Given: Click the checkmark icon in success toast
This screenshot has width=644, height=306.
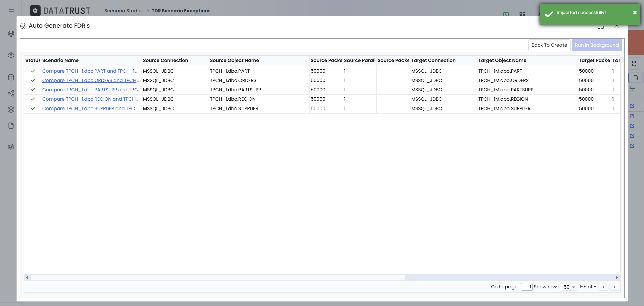Looking at the screenshot, I should pos(549,14).
